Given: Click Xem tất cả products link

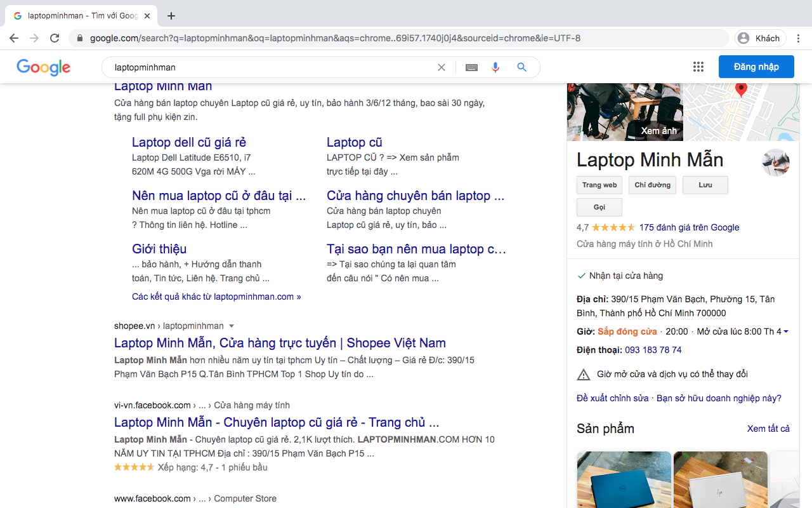Looking at the screenshot, I should 768,429.
